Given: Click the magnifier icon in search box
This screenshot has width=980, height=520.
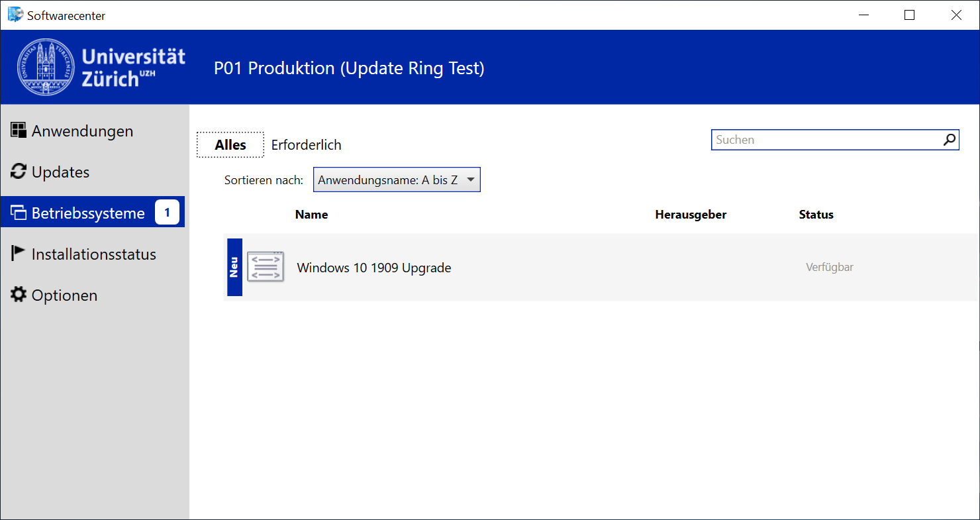Looking at the screenshot, I should point(950,140).
